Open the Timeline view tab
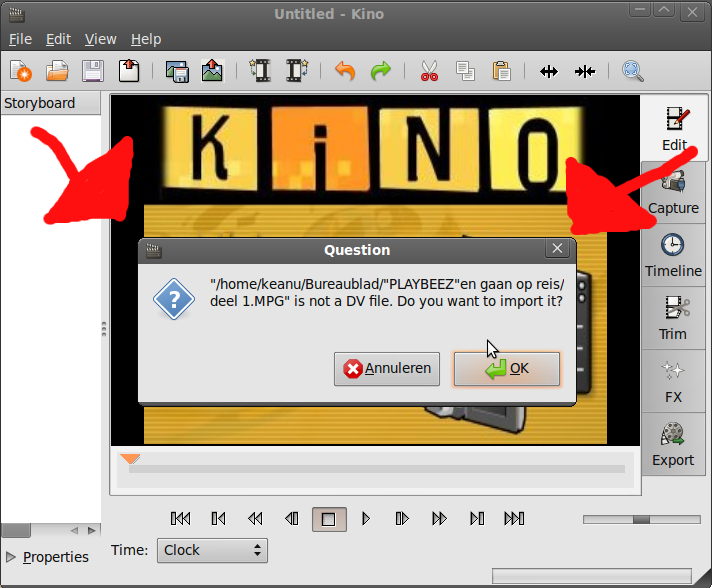712x588 pixels. pyautogui.click(x=673, y=256)
